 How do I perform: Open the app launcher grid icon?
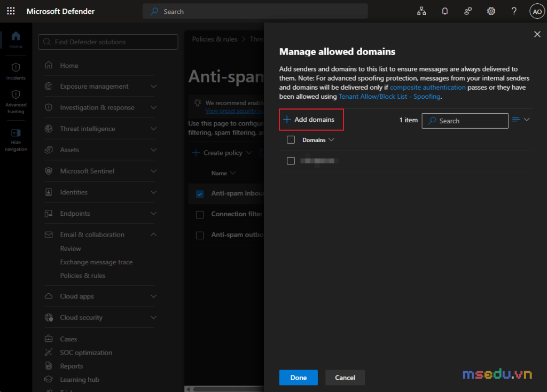[11, 11]
